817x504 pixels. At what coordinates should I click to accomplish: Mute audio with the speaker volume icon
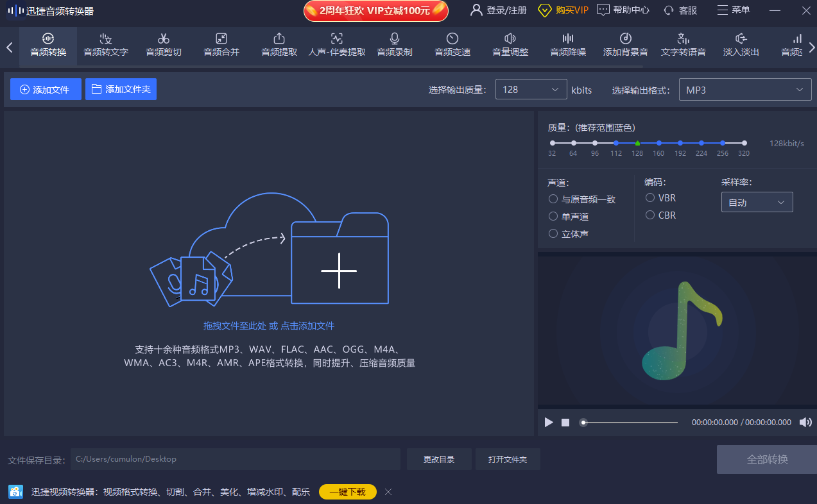tap(805, 422)
